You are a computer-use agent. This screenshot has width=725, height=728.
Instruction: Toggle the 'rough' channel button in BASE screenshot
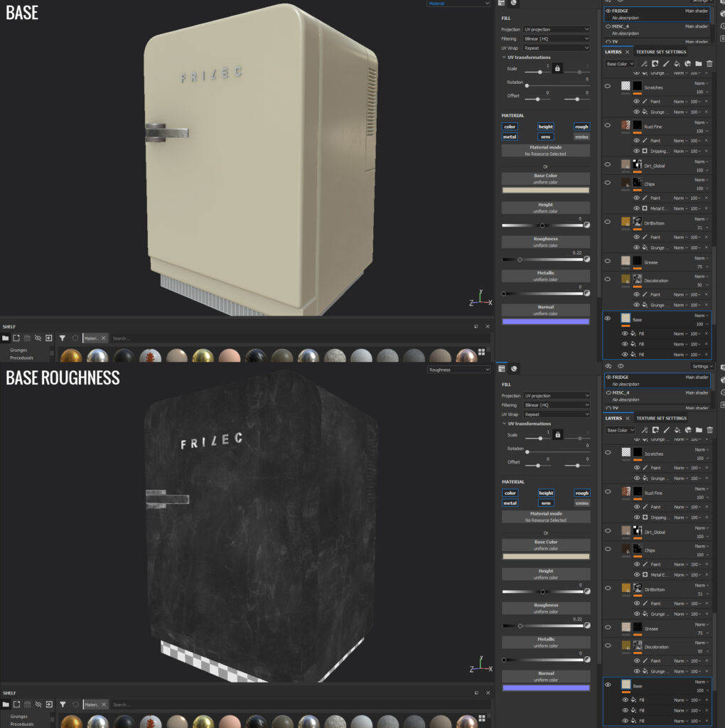tap(581, 127)
